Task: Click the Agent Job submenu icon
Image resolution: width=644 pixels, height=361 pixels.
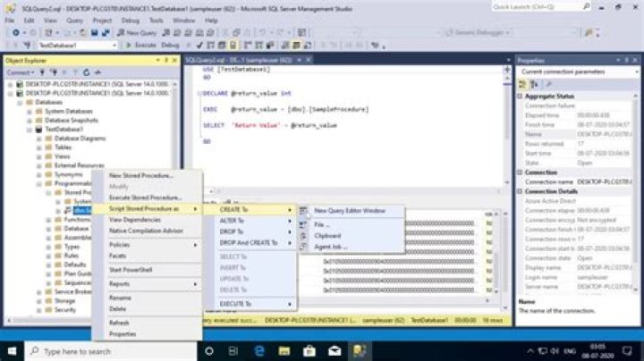Action: pyautogui.click(x=303, y=247)
